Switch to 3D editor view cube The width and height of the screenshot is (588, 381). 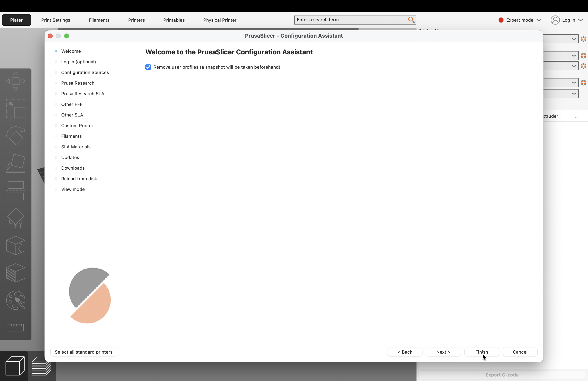[x=15, y=366]
